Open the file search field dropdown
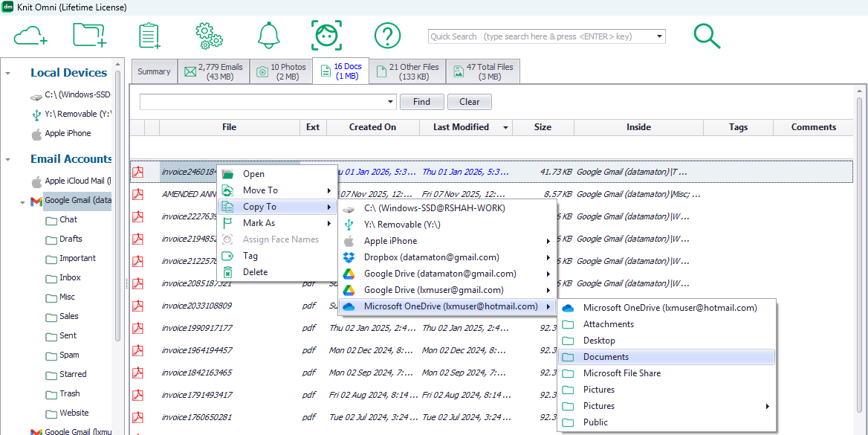 (392, 101)
